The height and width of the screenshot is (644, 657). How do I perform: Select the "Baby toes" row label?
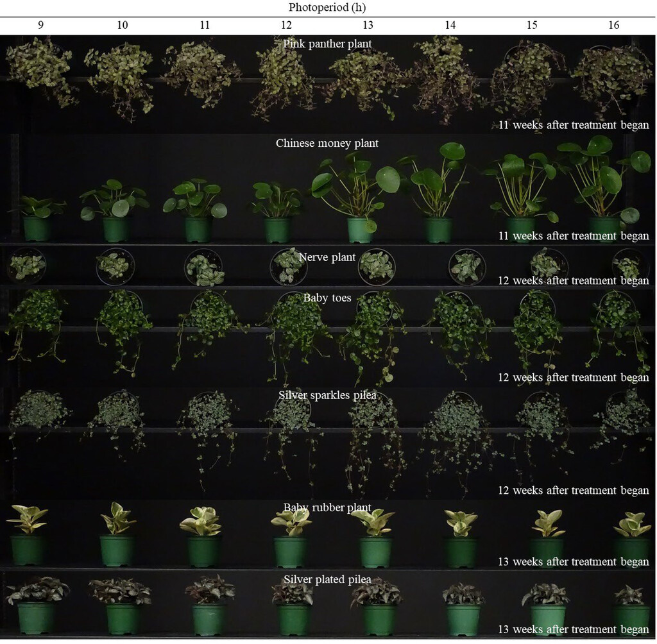pyautogui.click(x=327, y=298)
